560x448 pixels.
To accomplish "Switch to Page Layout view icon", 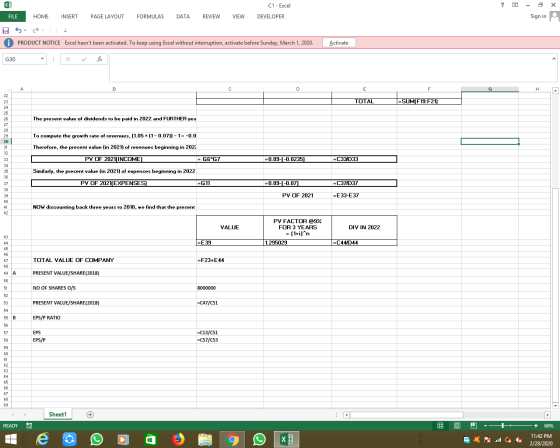I will coord(457,425).
